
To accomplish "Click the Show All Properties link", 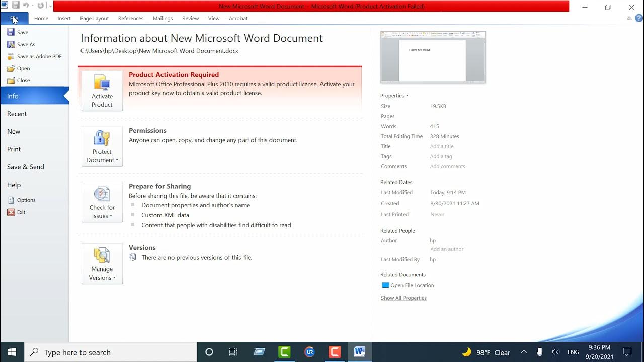I will point(404,298).
